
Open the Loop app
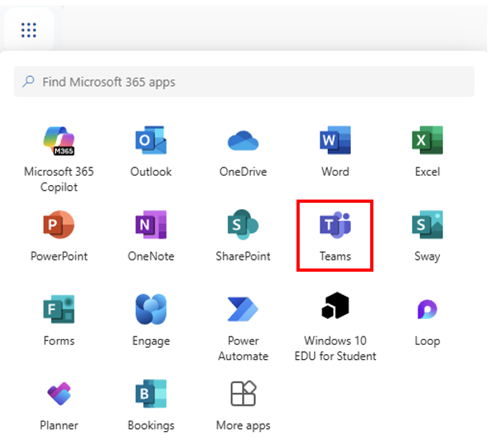tap(427, 311)
